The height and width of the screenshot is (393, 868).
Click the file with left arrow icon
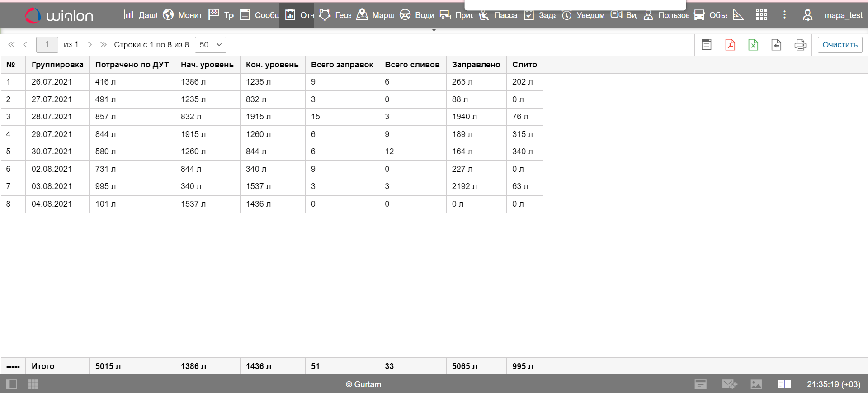click(776, 45)
